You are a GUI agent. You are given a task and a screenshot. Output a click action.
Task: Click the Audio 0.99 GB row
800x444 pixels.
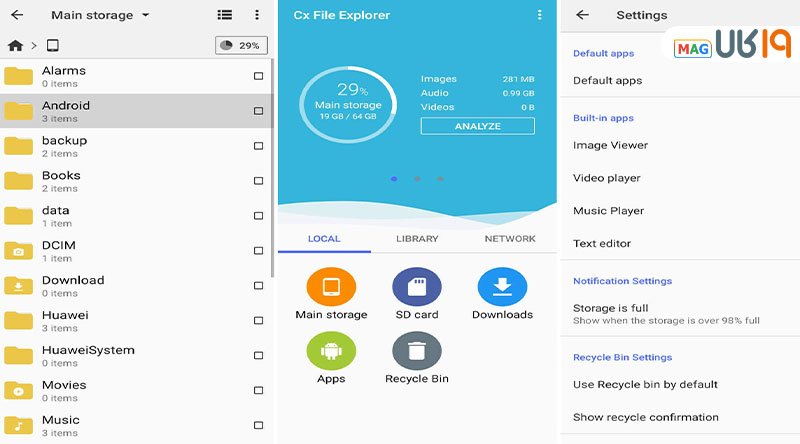pos(478,93)
